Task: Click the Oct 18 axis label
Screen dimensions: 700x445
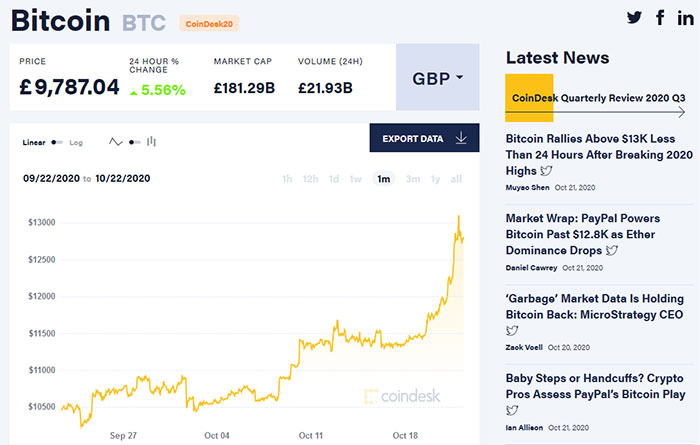Action: (405, 436)
